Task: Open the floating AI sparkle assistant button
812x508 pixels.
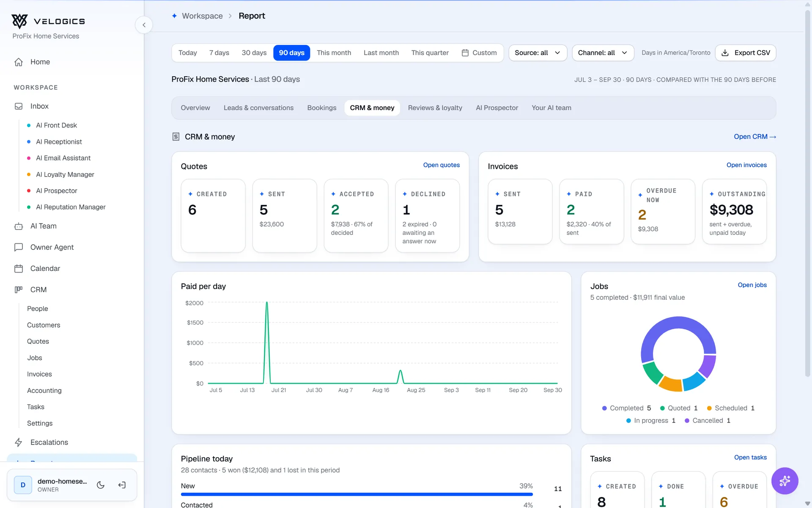Action: pos(785,480)
